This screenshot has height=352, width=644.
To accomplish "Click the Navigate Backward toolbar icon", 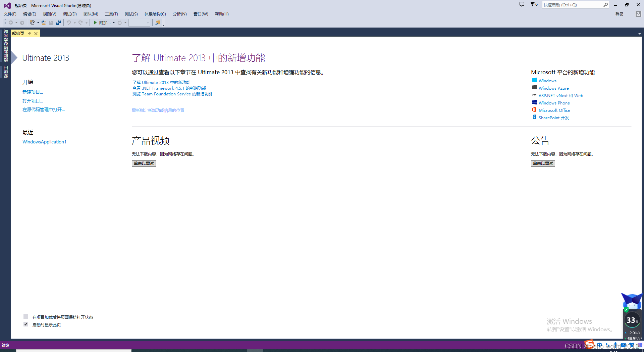I will 11,23.
